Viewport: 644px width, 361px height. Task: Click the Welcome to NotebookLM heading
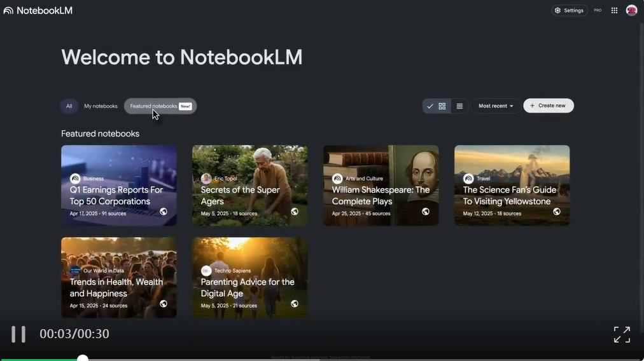coord(182,57)
